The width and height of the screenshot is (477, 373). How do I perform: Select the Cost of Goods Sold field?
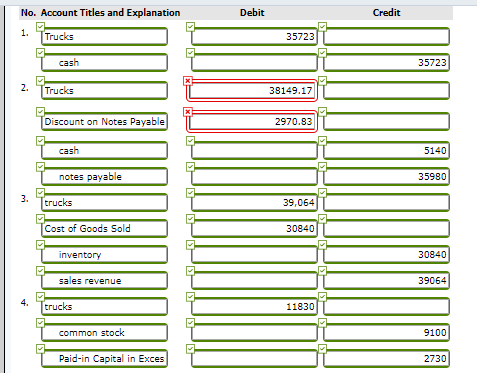(x=104, y=228)
